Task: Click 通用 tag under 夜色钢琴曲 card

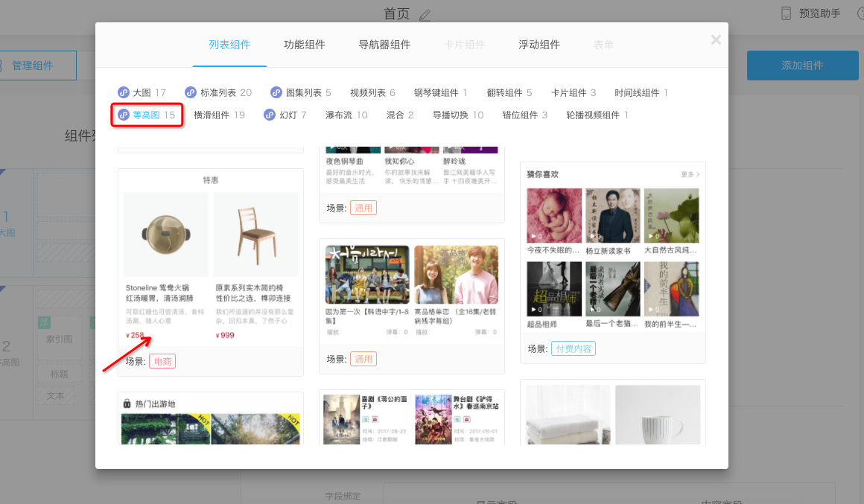Action: pyautogui.click(x=363, y=208)
